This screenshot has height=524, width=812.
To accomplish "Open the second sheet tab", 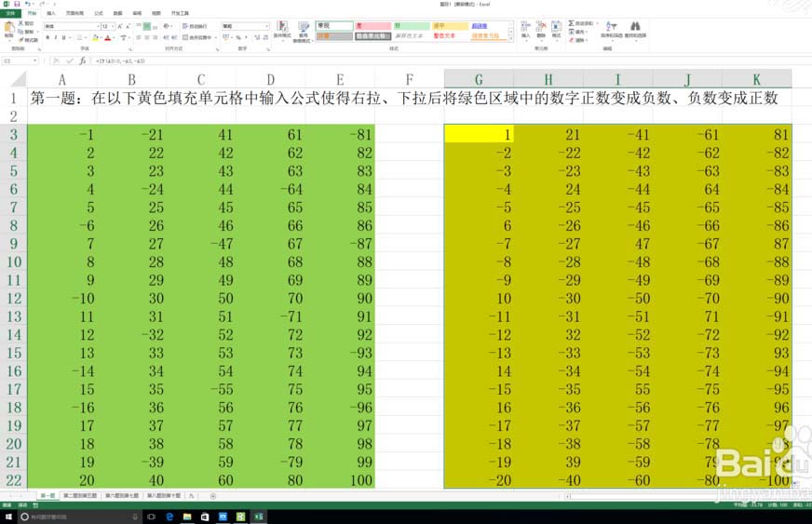I will (78, 496).
